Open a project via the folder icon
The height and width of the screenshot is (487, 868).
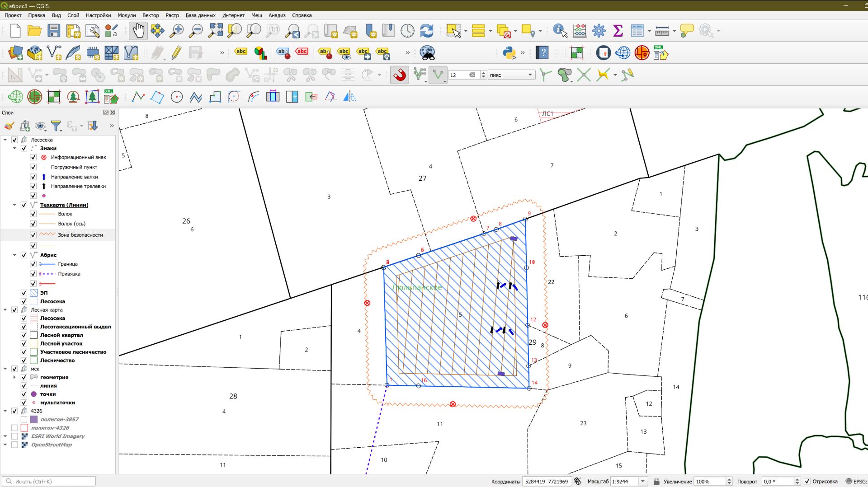[x=34, y=31]
